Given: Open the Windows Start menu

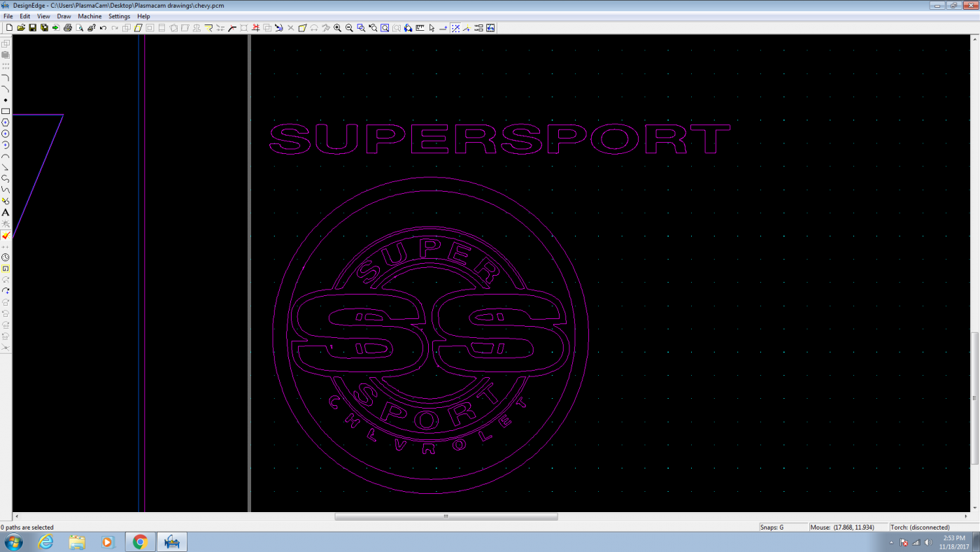Looking at the screenshot, I should click(13, 542).
